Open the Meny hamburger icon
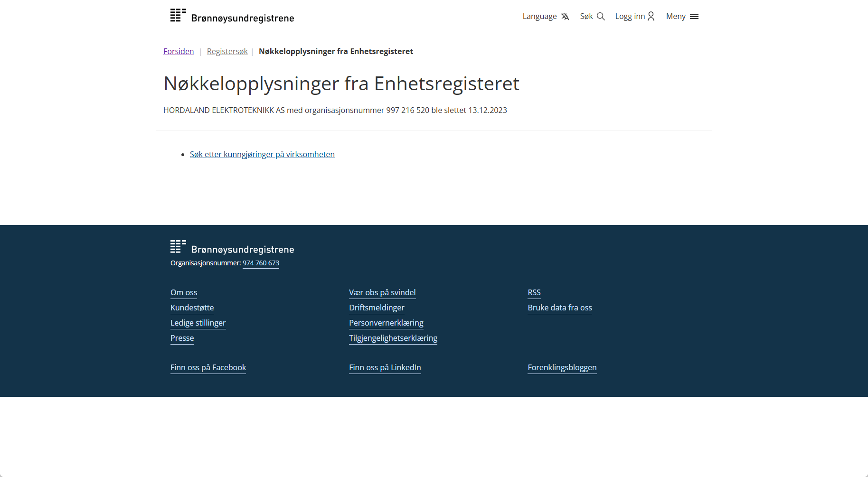 (694, 17)
